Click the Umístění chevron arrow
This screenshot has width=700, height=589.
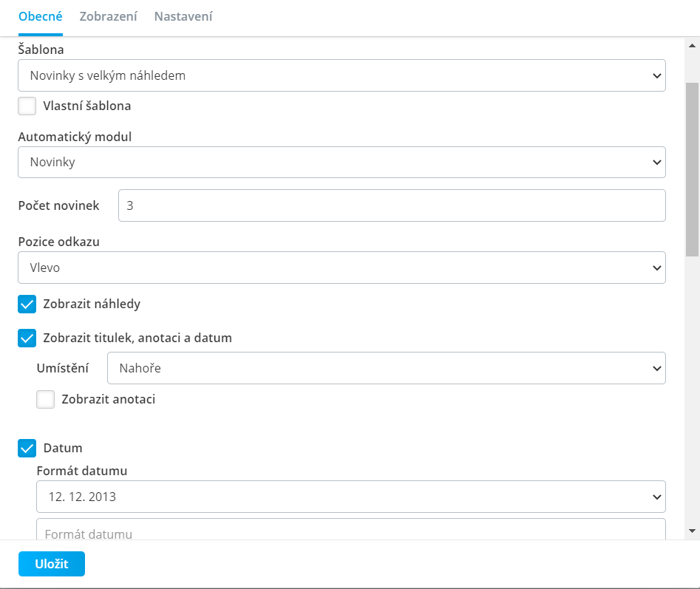[x=656, y=369]
